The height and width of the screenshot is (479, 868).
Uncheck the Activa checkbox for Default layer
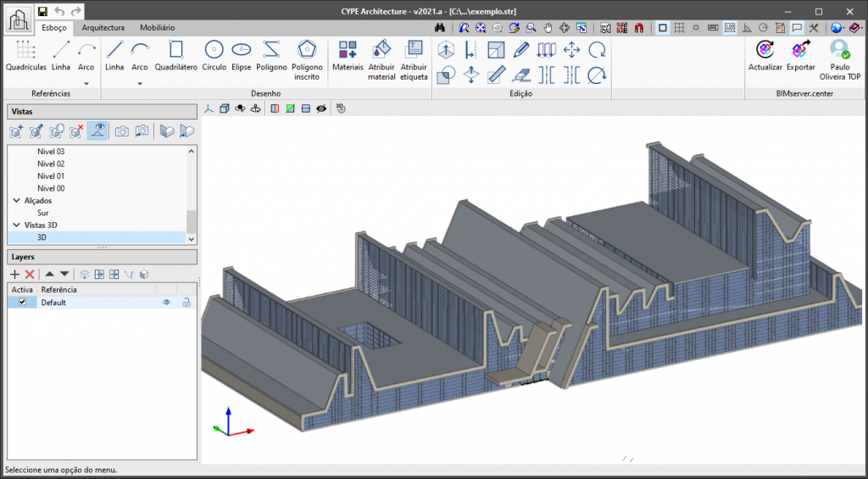point(22,302)
